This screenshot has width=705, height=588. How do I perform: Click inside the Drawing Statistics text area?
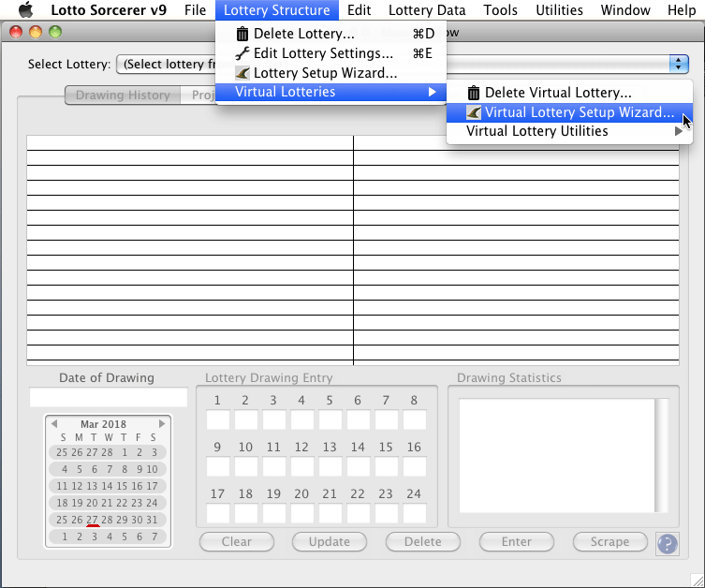[x=557, y=455]
